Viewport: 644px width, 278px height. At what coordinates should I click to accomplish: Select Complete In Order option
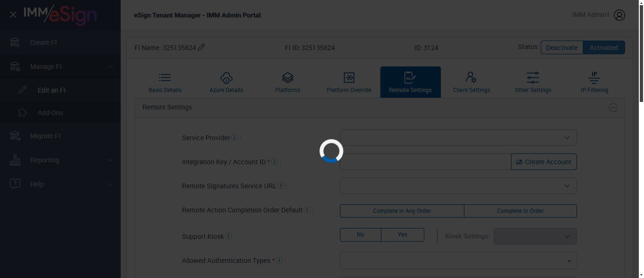(x=520, y=211)
